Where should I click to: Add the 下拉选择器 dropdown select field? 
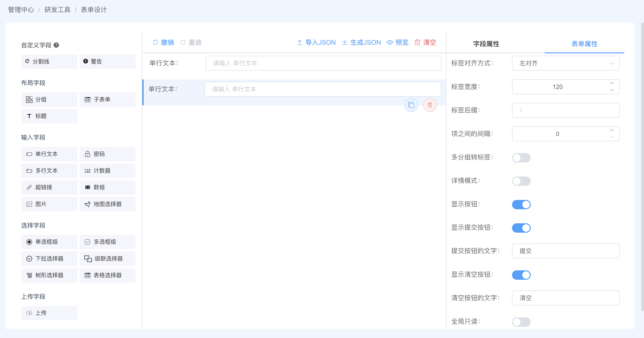pyautogui.click(x=49, y=258)
